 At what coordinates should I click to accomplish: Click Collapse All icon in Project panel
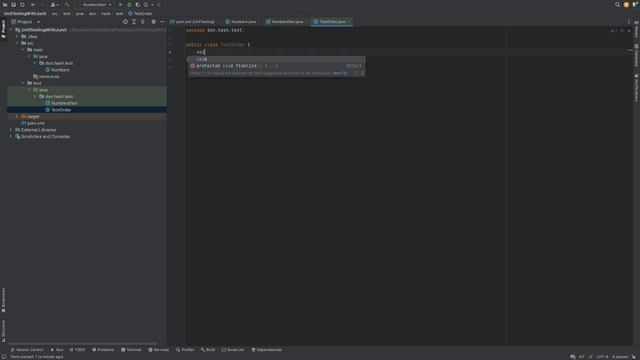[x=142, y=22]
